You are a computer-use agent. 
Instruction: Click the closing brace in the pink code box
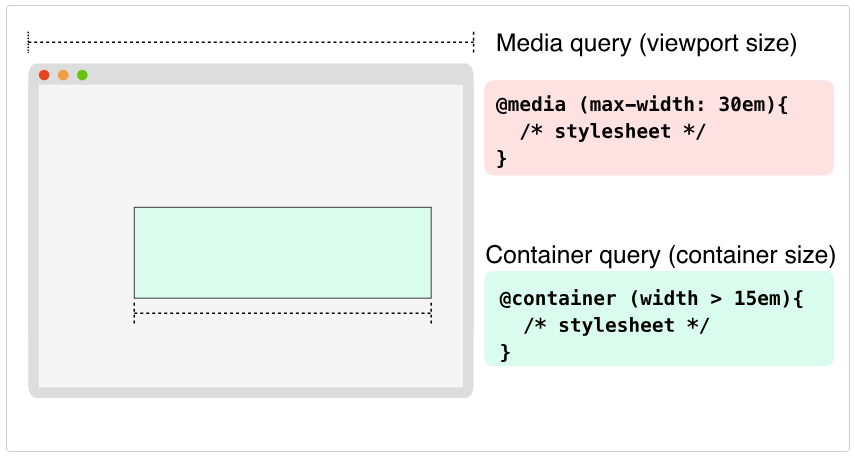(x=502, y=159)
